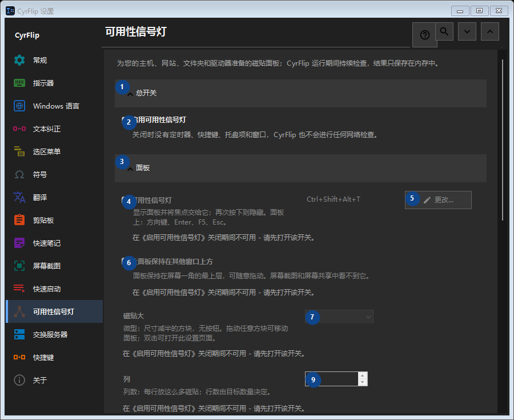Click inside the 列 number field

(332, 379)
